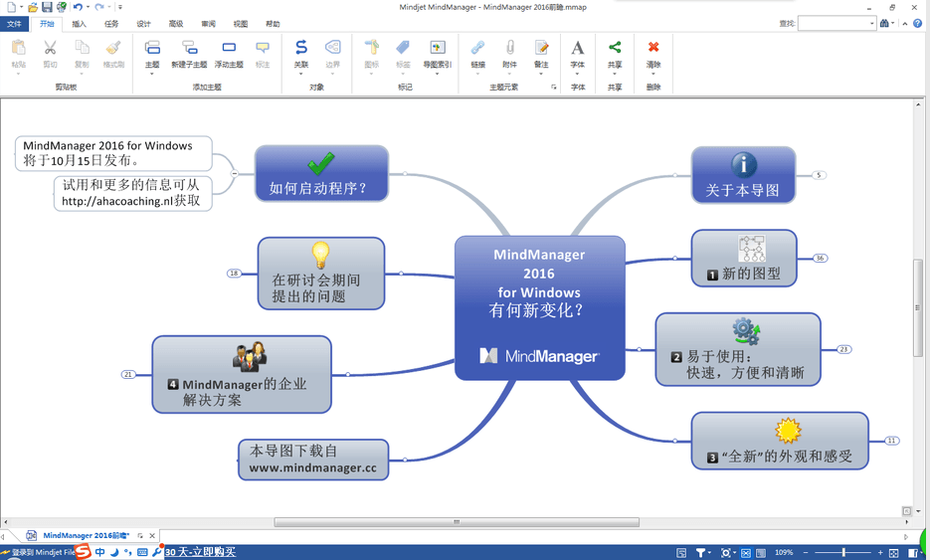This screenshot has height=560, width=930.
Task: Open the Icons (图标) marker gallery
Action: [372, 48]
